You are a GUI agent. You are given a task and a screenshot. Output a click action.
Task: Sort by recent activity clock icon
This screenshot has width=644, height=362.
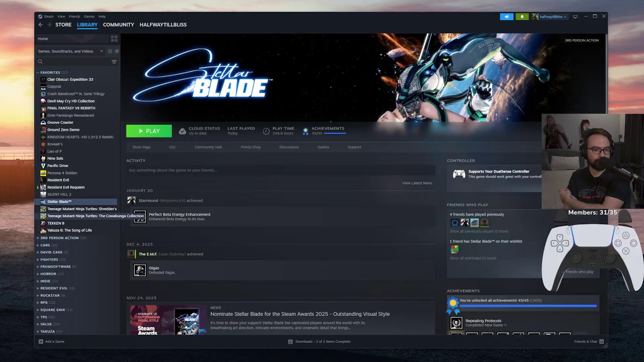coord(110,51)
